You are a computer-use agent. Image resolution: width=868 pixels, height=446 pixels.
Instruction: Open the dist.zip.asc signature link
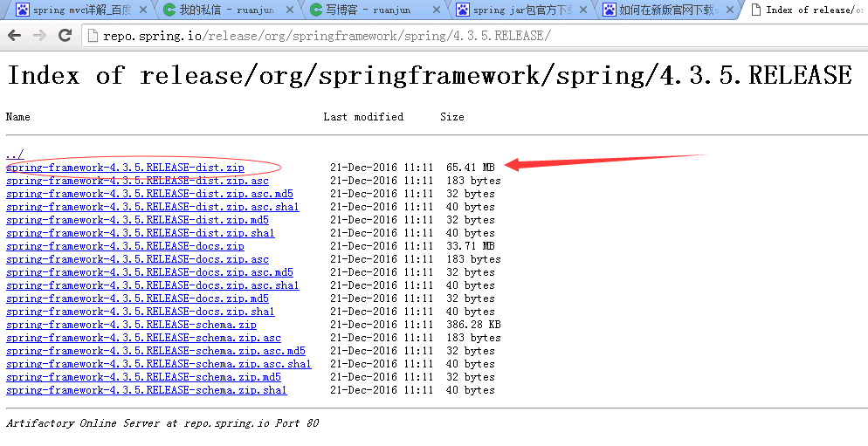point(137,181)
